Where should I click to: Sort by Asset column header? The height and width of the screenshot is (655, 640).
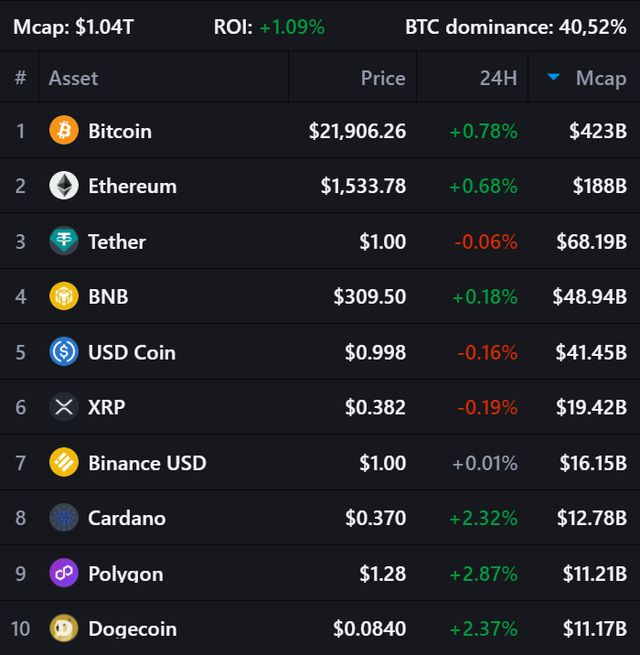point(74,78)
